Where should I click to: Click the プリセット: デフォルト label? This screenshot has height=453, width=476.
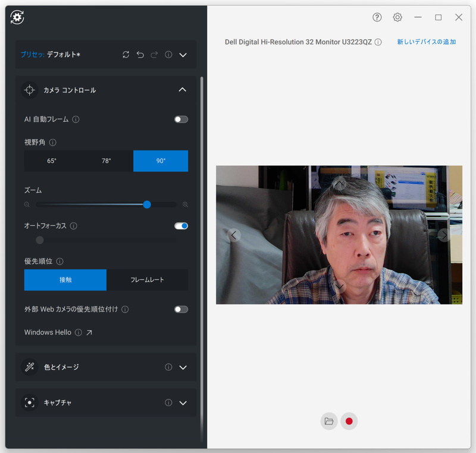point(50,55)
